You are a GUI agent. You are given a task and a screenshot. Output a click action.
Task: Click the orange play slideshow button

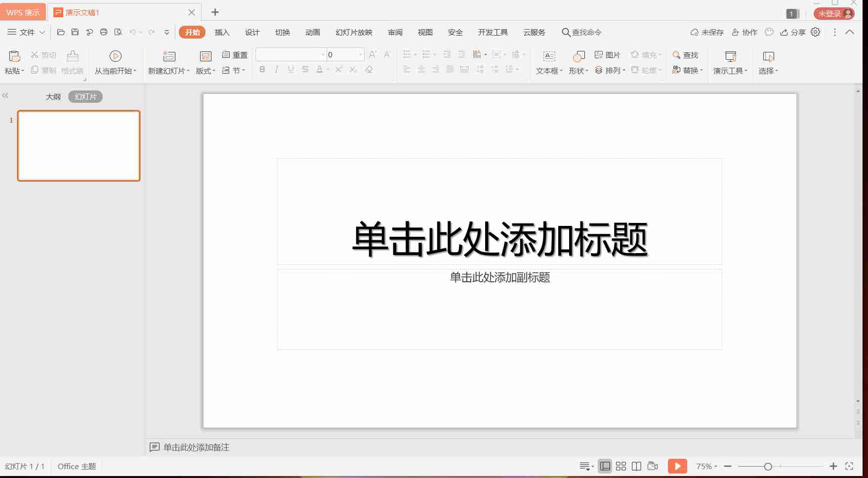point(677,466)
